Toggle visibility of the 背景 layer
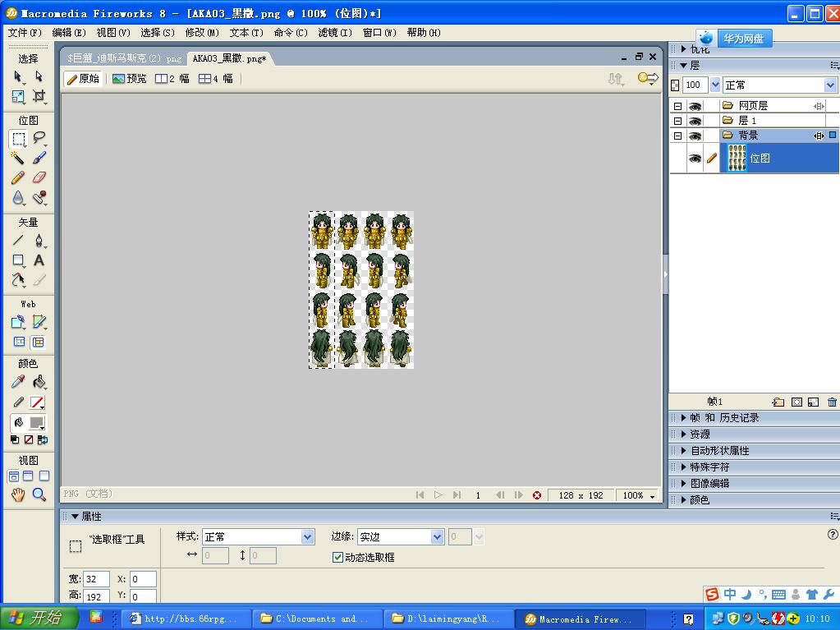The height and width of the screenshot is (630, 840). click(695, 136)
